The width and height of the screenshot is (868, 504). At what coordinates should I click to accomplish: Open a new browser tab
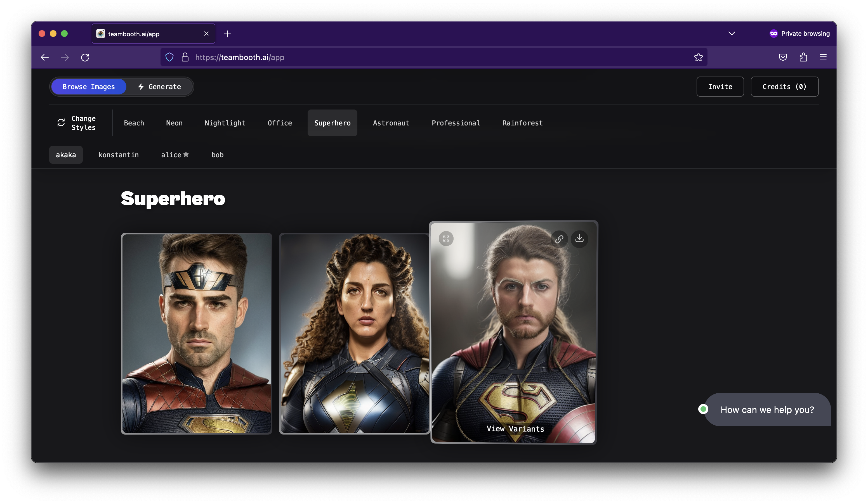pos(227,34)
